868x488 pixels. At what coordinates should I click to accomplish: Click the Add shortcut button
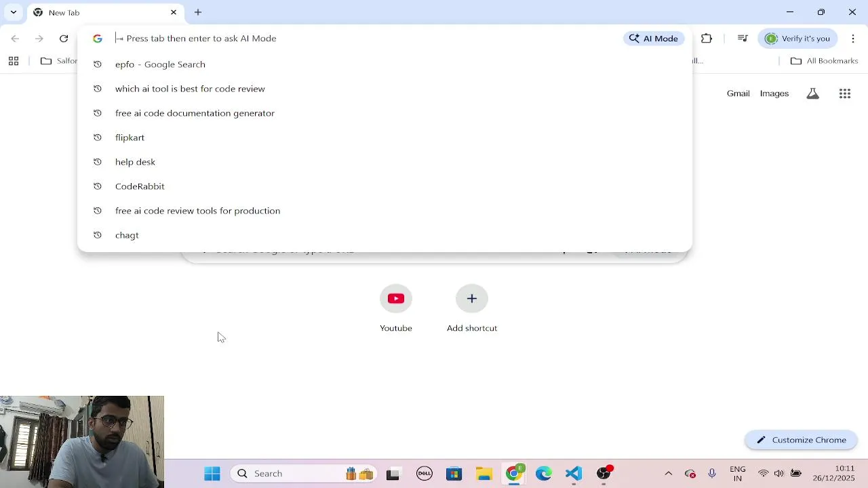tap(472, 309)
